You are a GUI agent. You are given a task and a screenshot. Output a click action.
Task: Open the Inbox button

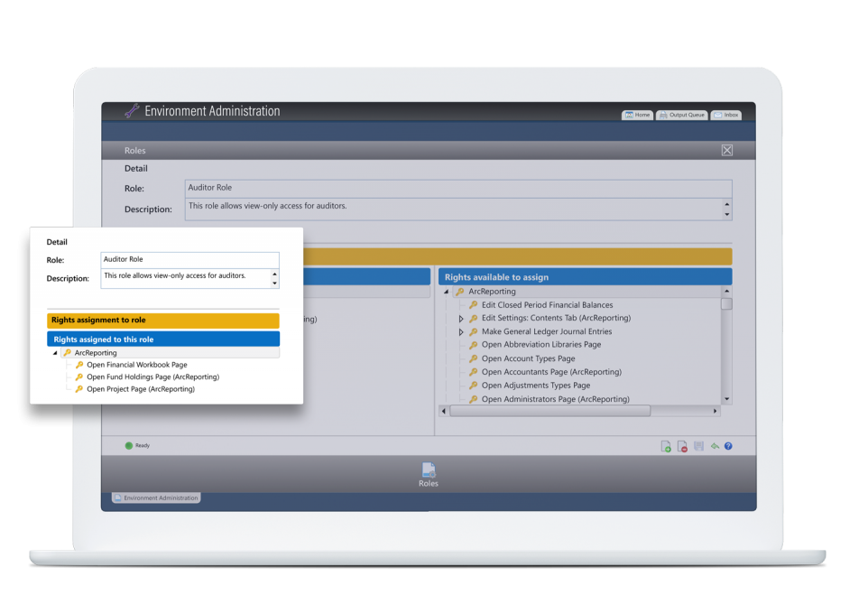click(x=725, y=115)
